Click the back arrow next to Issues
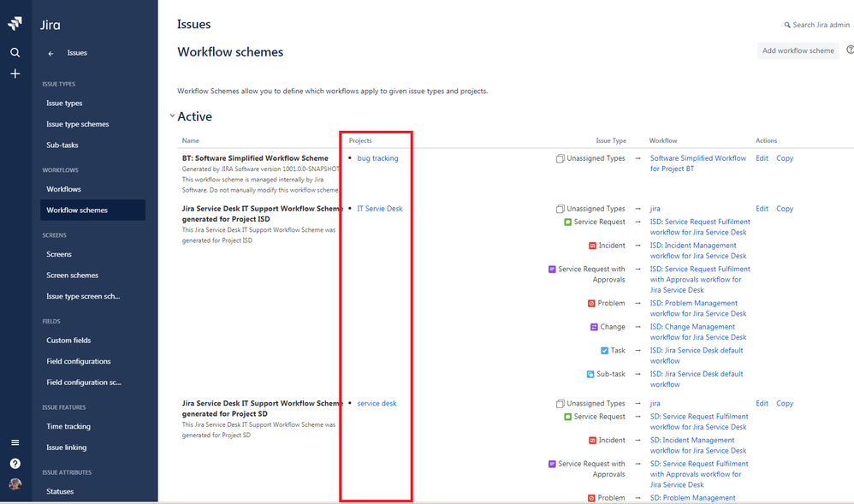 50,53
